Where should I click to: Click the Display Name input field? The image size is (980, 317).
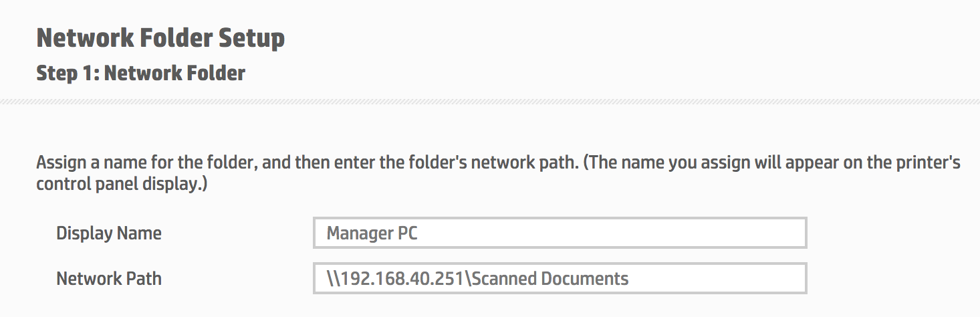(560, 233)
